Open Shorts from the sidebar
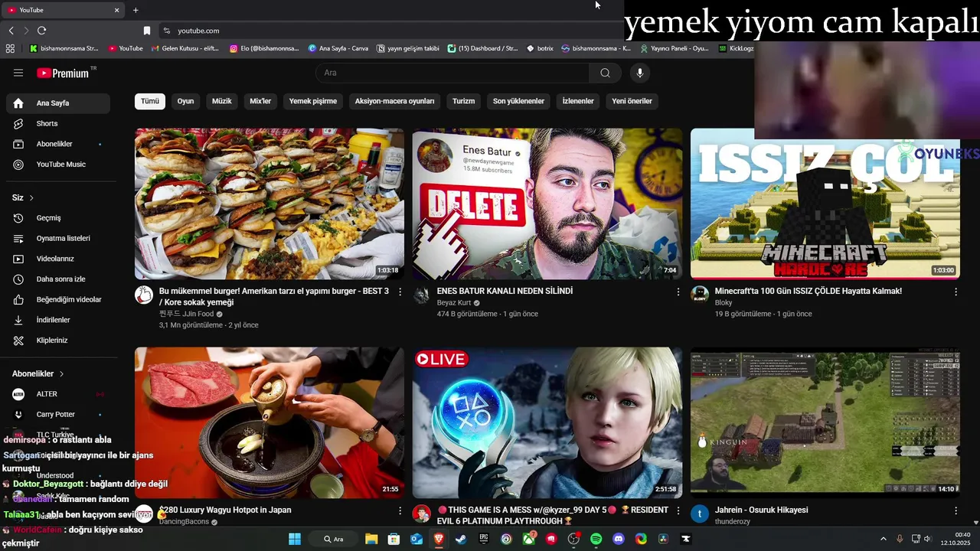This screenshot has width=980, height=551. click(58, 123)
